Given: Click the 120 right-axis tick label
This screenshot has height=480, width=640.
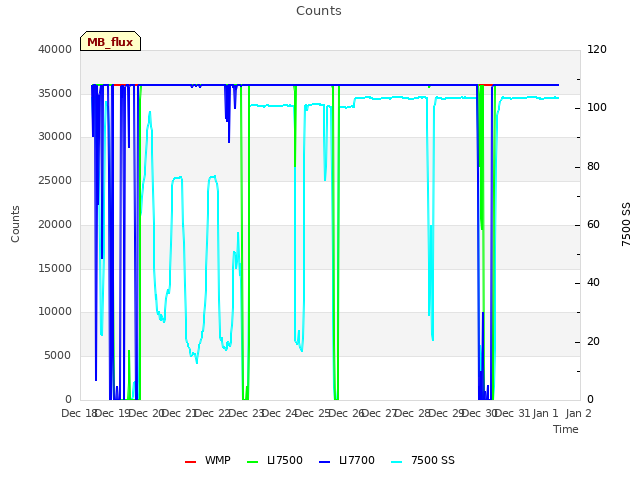Looking at the screenshot, I should 597,49.
